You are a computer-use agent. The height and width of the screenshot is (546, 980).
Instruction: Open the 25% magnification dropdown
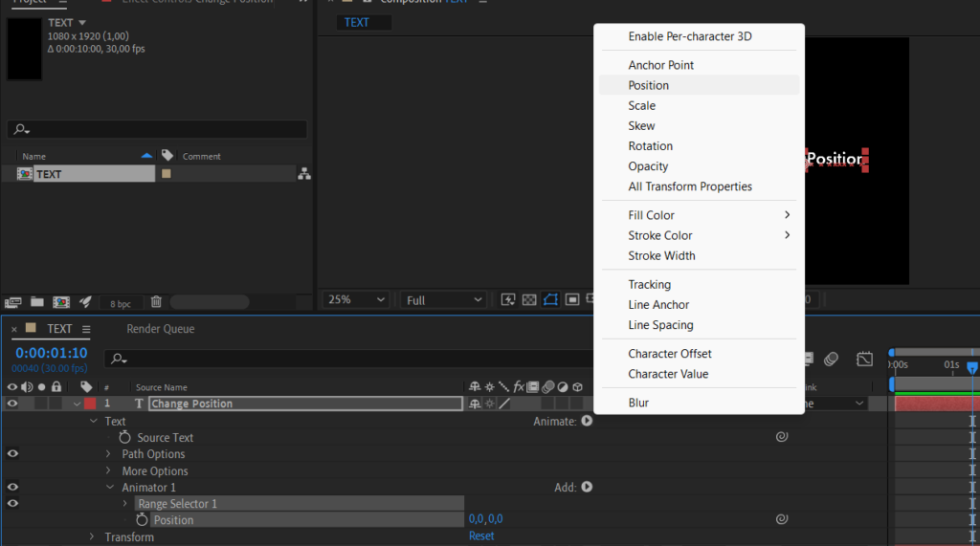click(x=356, y=300)
